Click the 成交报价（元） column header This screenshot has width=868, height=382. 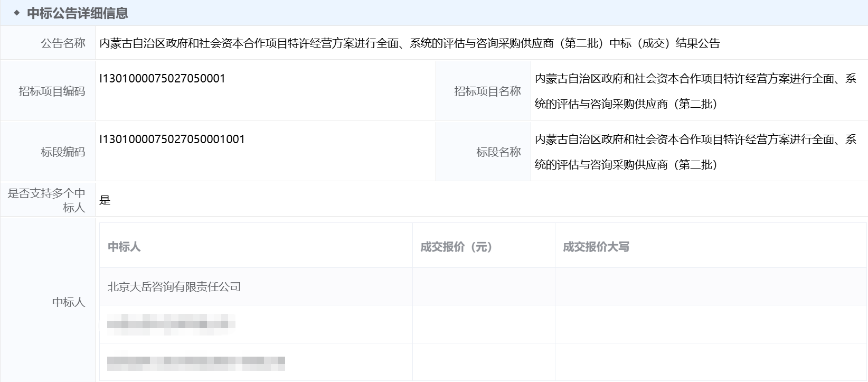[x=456, y=247]
